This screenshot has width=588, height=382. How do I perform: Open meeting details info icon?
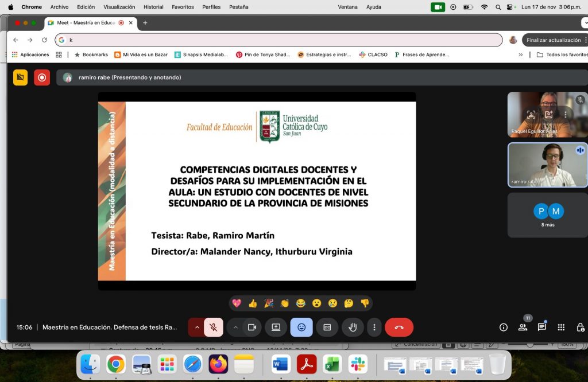point(504,327)
